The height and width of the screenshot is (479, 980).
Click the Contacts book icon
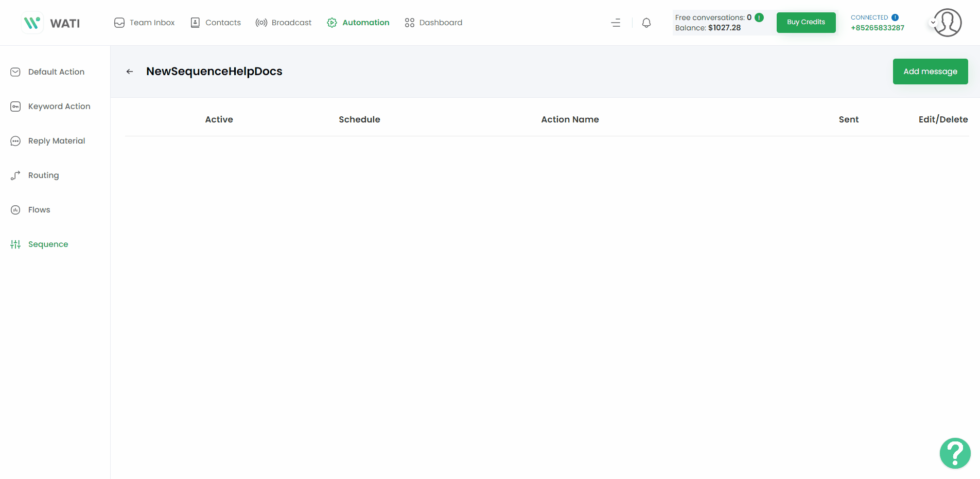(x=195, y=23)
